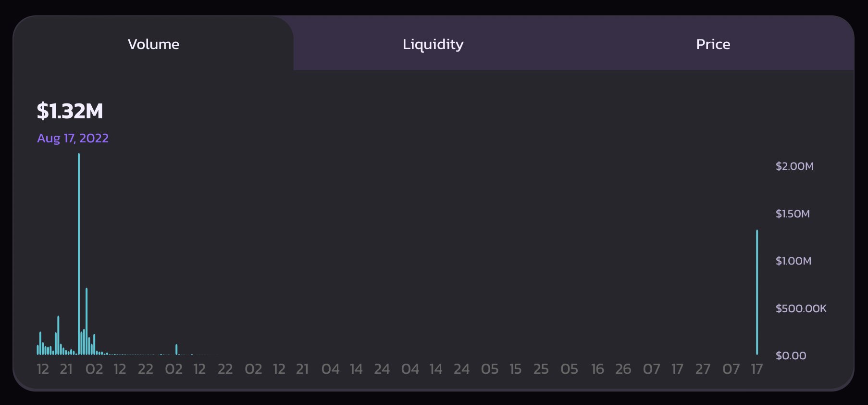The height and width of the screenshot is (405, 868).
Task: Click the x-axis label 26
Action: click(623, 369)
